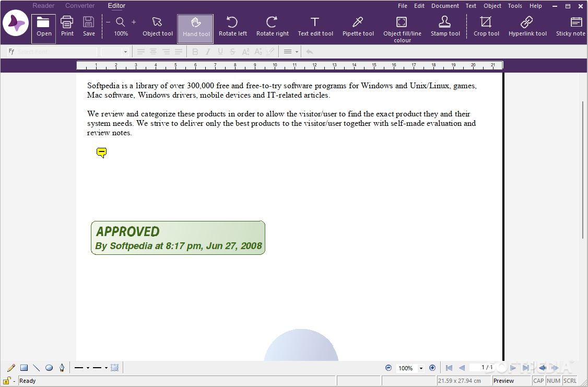Viewport: 588px width, 387px height.
Task: Open a file with the Open button
Action: coord(43,29)
